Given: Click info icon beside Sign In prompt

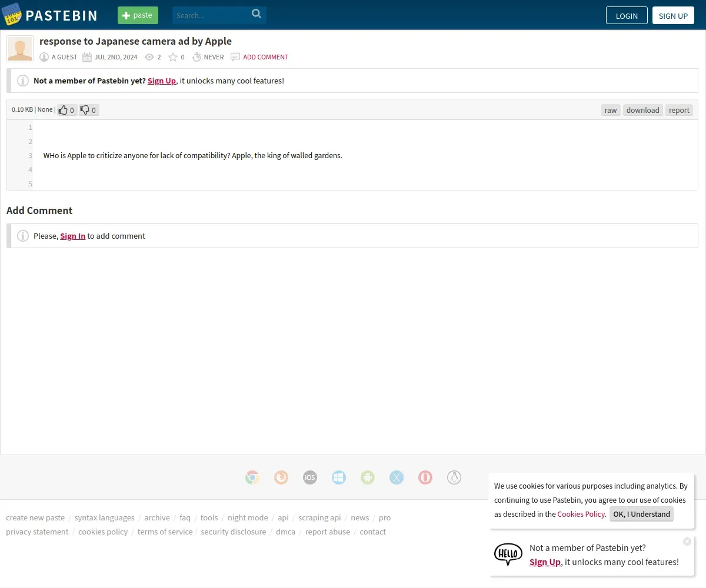Looking at the screenshot, I should pos(23,236).
